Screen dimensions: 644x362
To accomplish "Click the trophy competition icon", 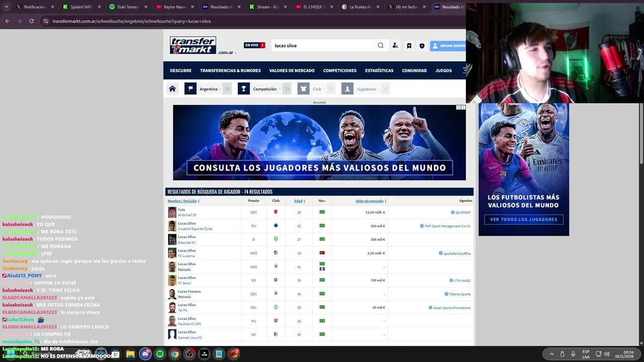I will click(244, 89).
